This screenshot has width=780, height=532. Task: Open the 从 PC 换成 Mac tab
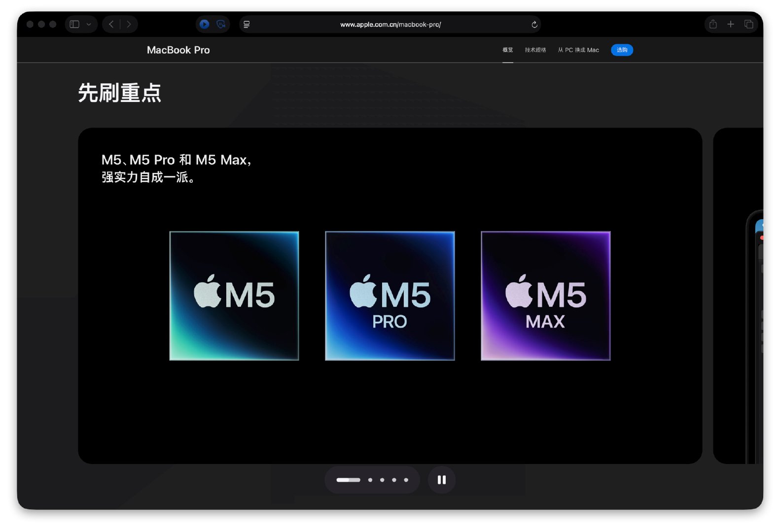[578, 50]
